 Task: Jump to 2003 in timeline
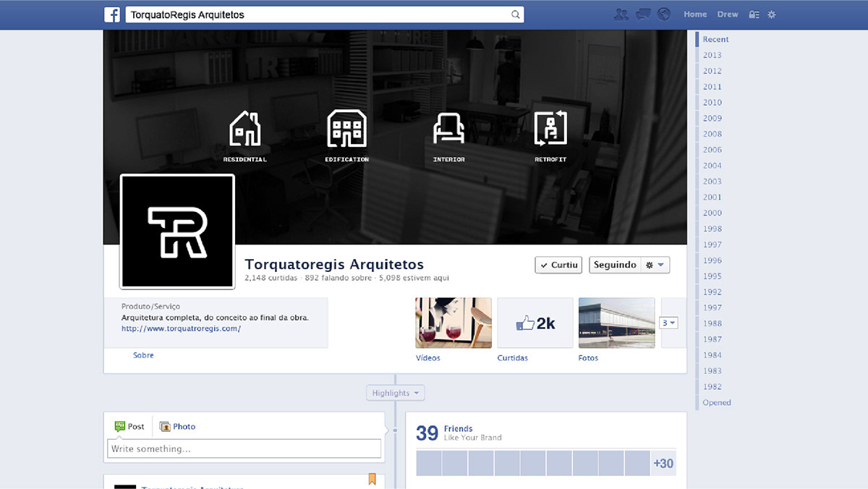pos(712,182)
